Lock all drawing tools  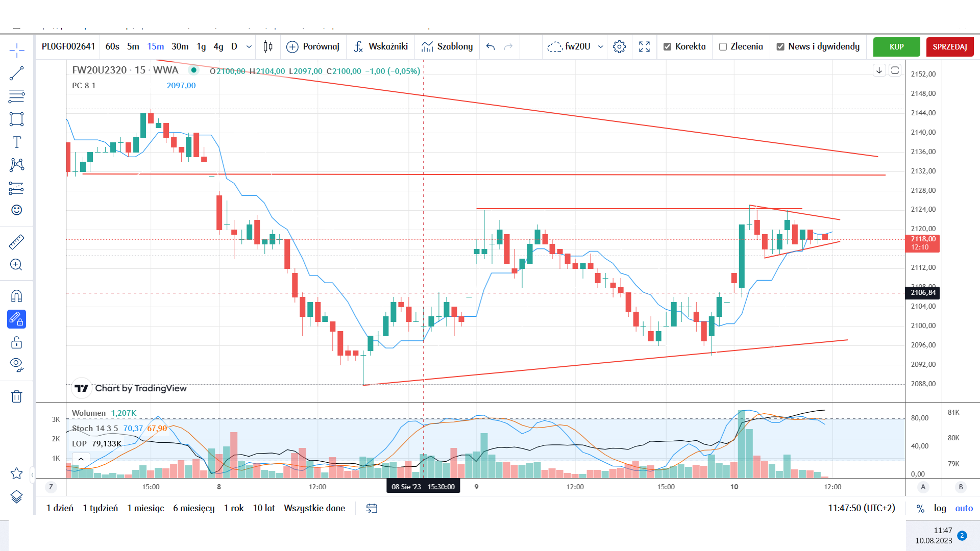(16, 342)
